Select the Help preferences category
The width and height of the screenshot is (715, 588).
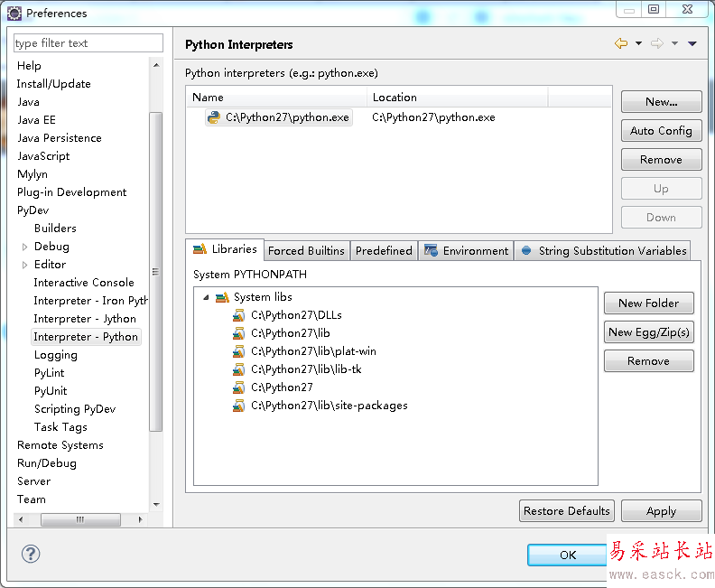(29, 66)
